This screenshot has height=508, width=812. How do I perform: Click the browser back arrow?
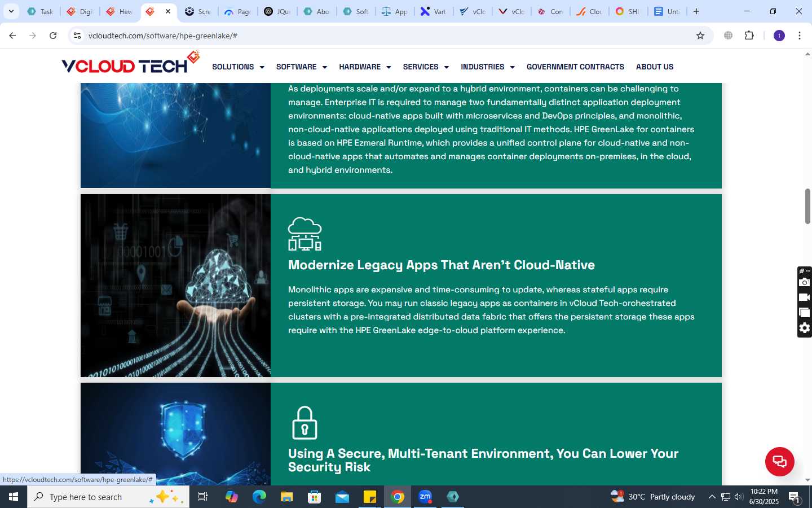[12, 36]
